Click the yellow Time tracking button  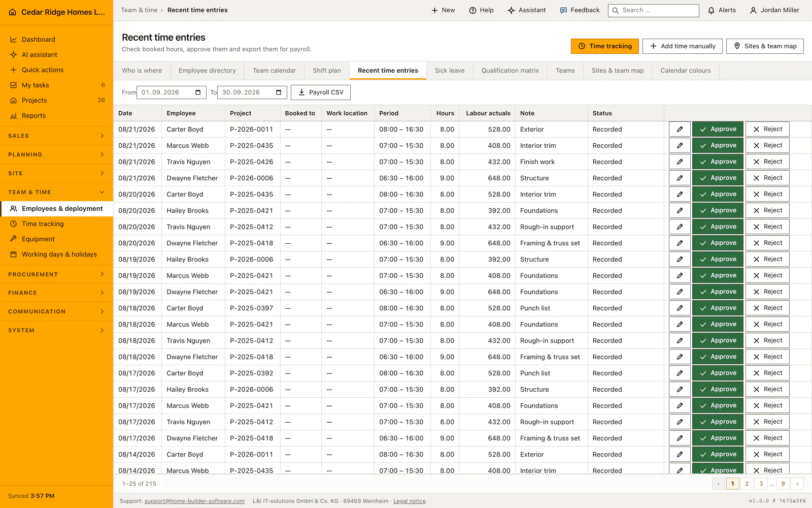pos(605,46)
